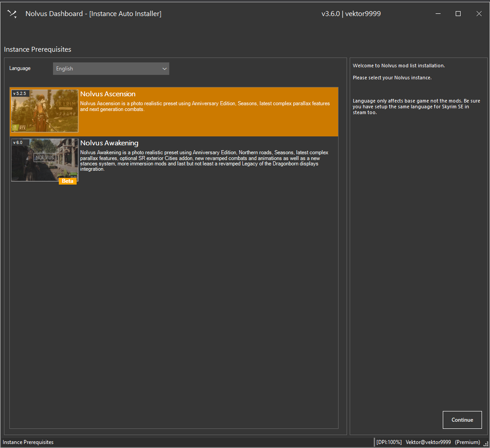Close the Nolvus Dashboard window
The height and width of the screenshot is (448, 490).
coord(479,14)
